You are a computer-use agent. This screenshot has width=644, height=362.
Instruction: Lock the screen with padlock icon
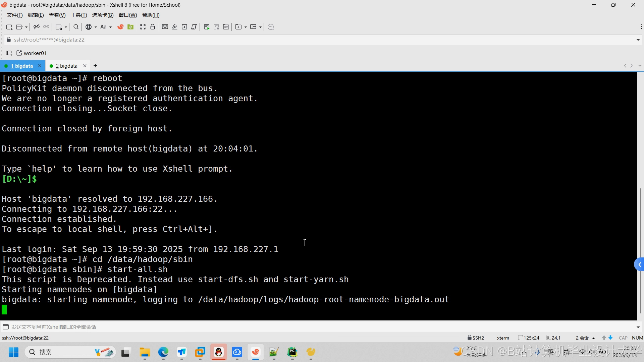153,27
